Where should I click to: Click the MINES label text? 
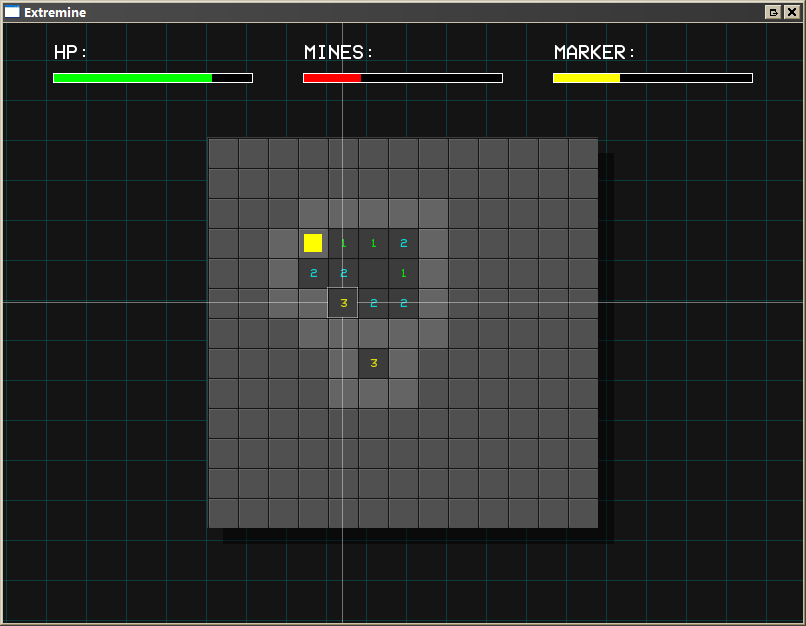click(x=338, y=52)
